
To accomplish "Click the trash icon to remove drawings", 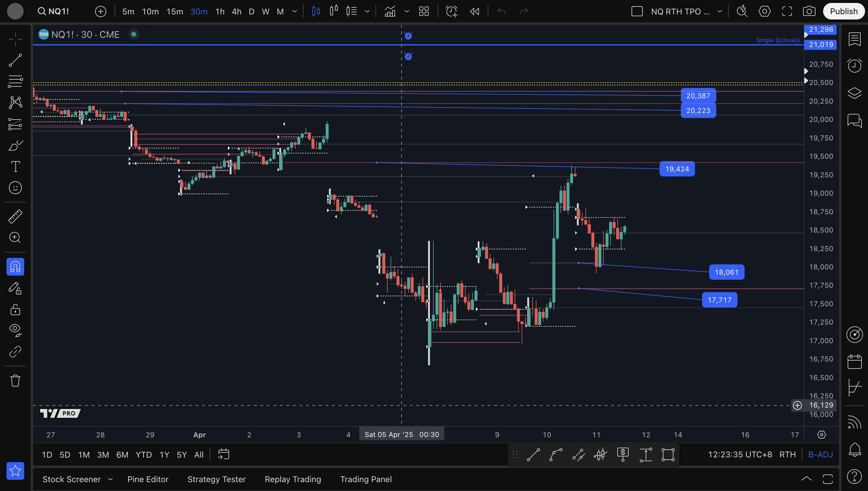I will click(15, 381).
